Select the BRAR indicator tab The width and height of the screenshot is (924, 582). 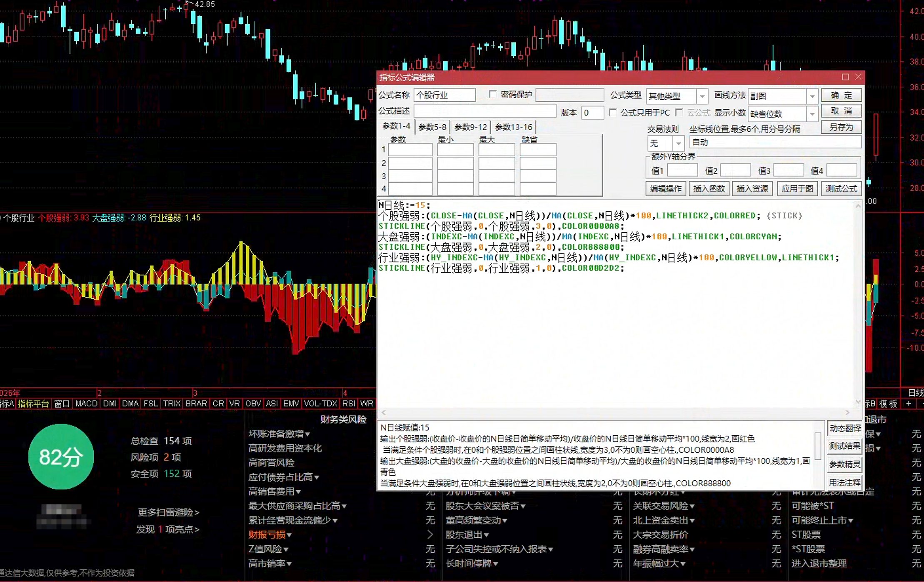click(x=196, y=404)
